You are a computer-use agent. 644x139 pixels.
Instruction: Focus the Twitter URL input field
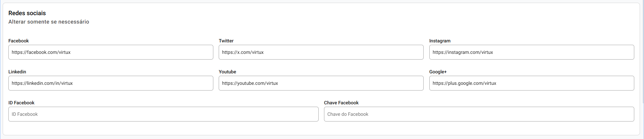321,52
